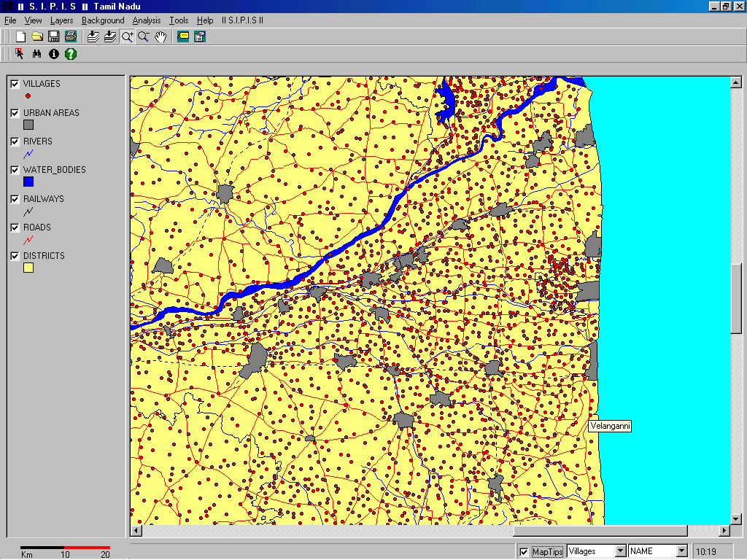
Task: Click the Km scale bar
Action: coord(65,552)
